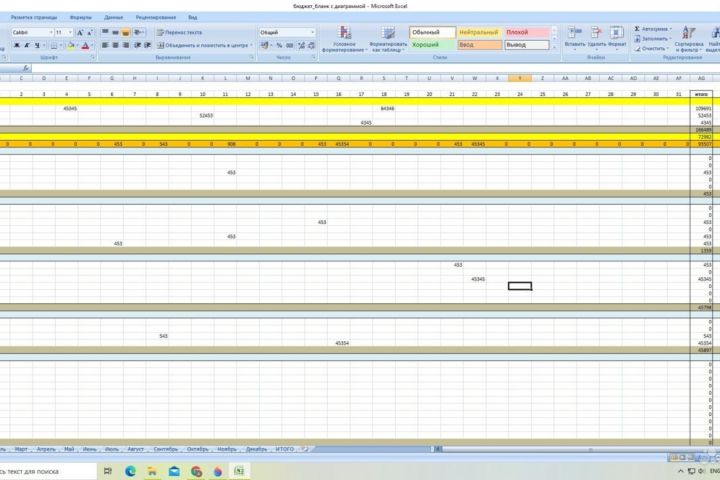Apply fill color with the paint bucket
Screen dimensions: 720x480
[70, 45]
